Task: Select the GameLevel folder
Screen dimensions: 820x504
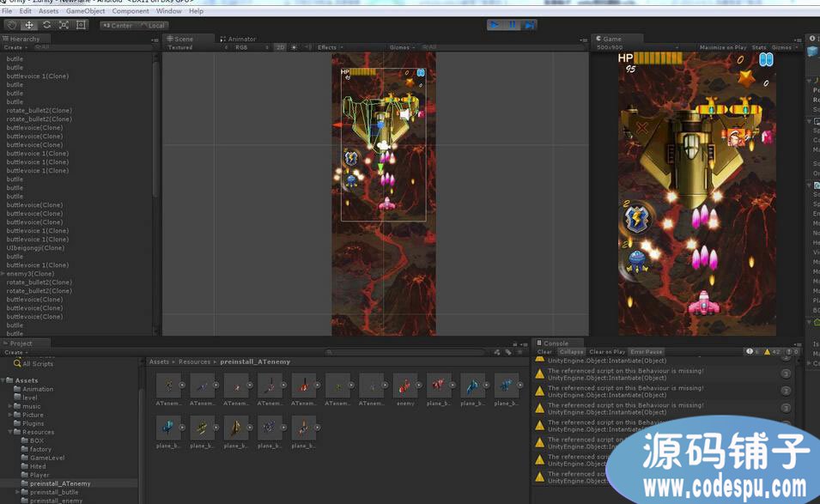Action: coord(47,458)
